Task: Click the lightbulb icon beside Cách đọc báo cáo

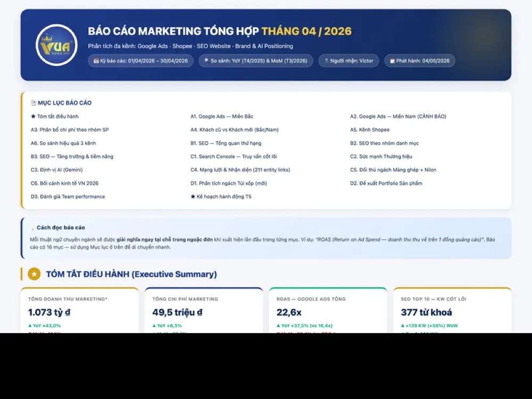Action: coord(33,228)
